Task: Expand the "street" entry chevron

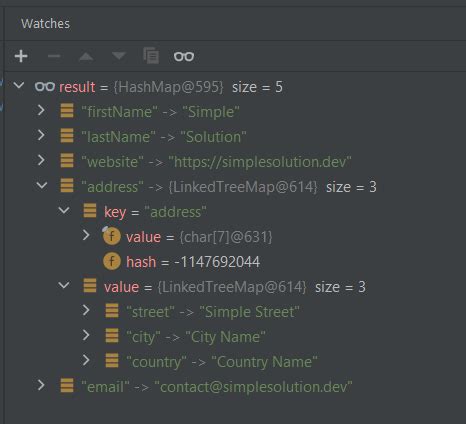Action: [86, 310]
